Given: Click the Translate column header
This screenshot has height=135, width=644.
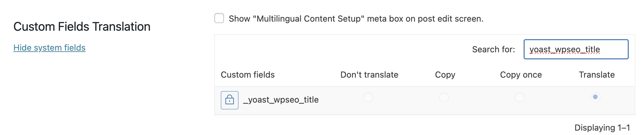Looking at the screenshot, I should (596, 75).
